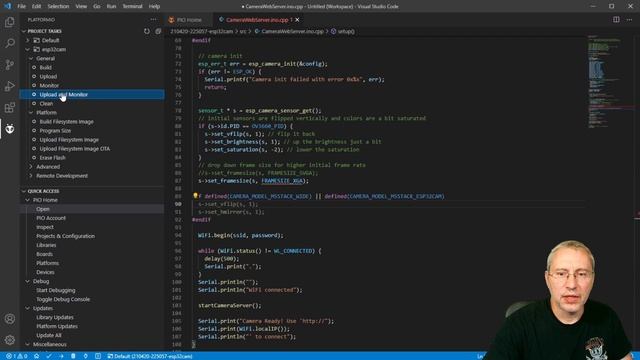The image size is (640, 360).
Task: Collapse the Miscellaneous group
Action: pos(27,344)
